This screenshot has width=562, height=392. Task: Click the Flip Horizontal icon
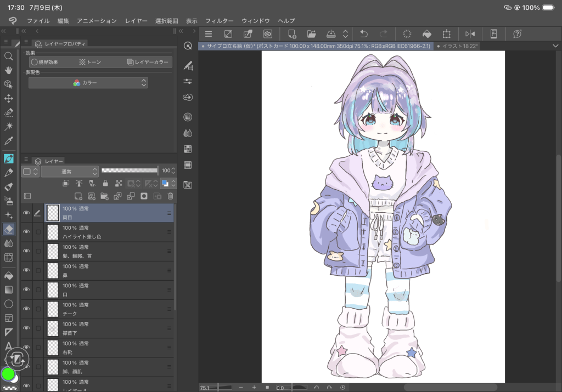470,34
